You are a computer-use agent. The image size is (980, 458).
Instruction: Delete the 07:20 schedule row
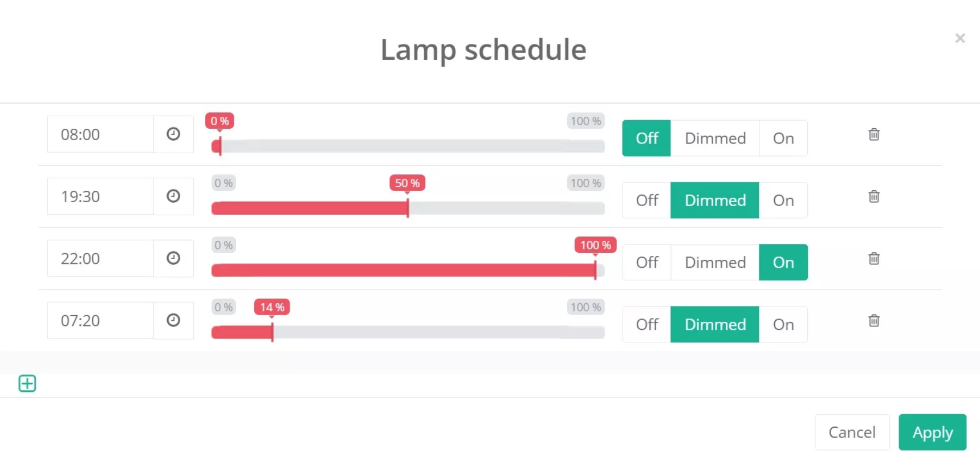coord(873,321)
